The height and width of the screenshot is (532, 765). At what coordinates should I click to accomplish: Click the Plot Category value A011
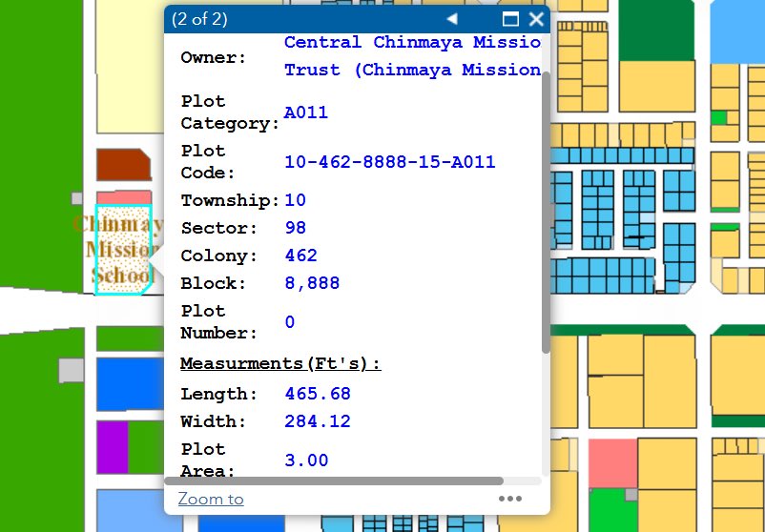click(306, 113)
